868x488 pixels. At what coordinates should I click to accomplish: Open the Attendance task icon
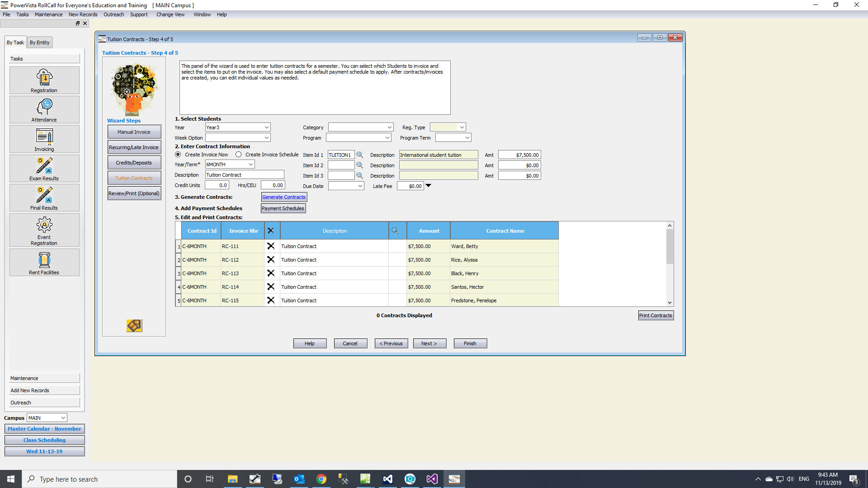pos(44,110)
